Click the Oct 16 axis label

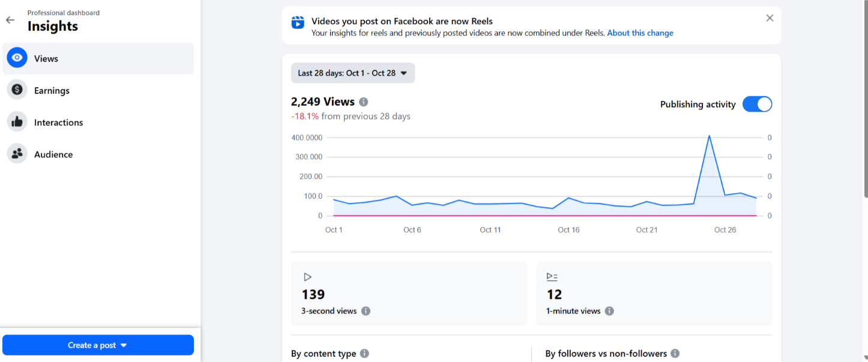point(568,230)
